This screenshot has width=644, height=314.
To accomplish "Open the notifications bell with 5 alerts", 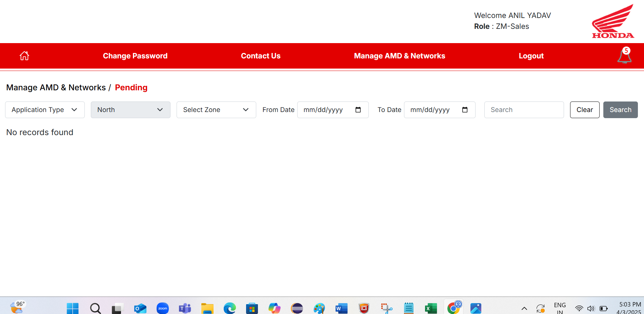I will pyautogui.click(x=624, y=55).
